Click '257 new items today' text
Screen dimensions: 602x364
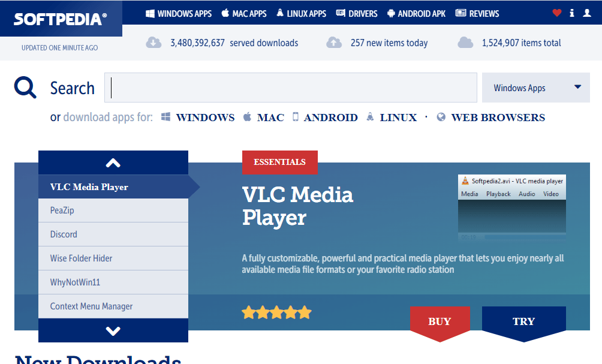389,43
